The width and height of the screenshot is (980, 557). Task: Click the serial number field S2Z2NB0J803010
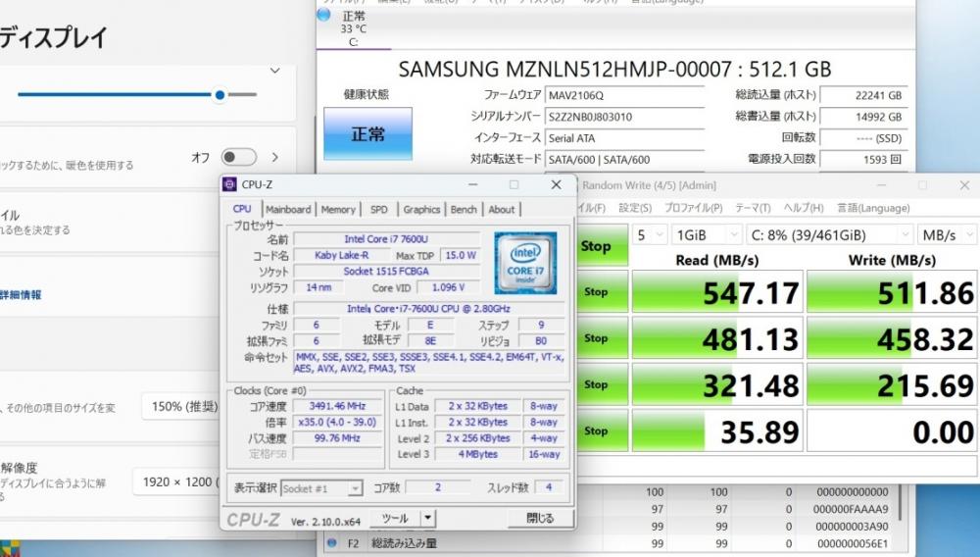pyautogui.click(x=623, y=117)
